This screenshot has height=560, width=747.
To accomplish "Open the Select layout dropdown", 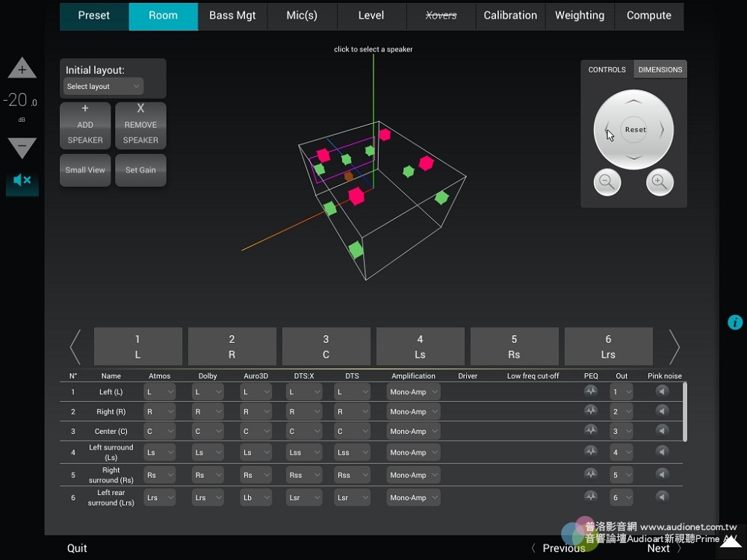I will pos(103,87).
